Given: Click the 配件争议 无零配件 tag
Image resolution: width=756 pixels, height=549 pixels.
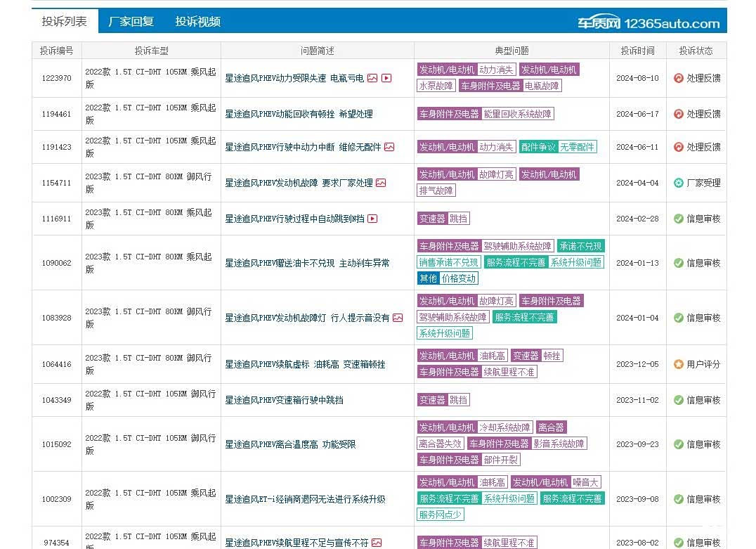Looking at the screenshot, I should click(558, 147).
